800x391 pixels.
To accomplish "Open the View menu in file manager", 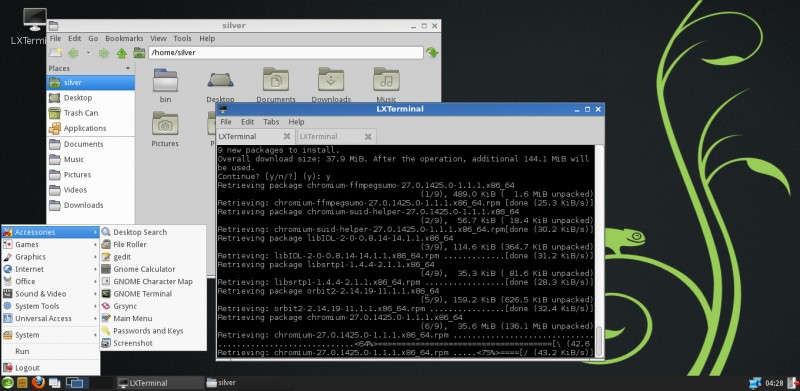I will coord(158,38).
